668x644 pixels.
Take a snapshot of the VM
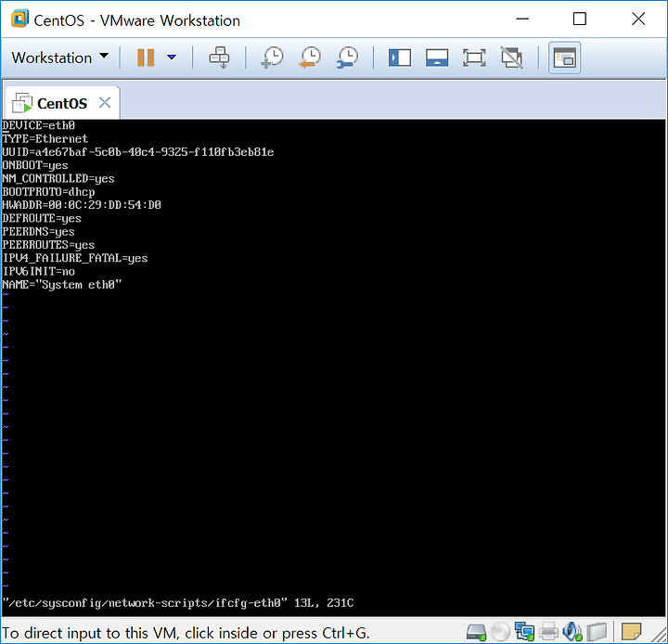pos(272,58)
